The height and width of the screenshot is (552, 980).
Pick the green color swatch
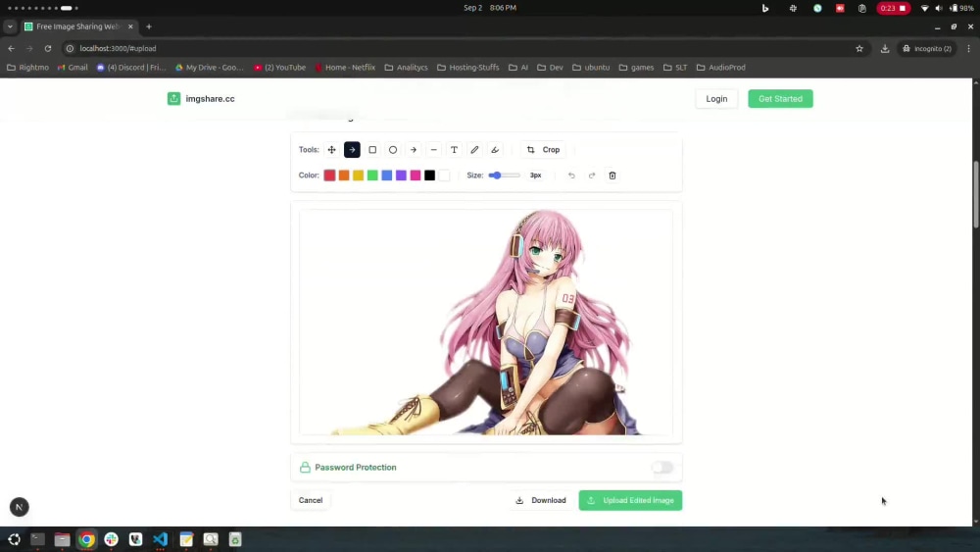[x=372, y=176]
